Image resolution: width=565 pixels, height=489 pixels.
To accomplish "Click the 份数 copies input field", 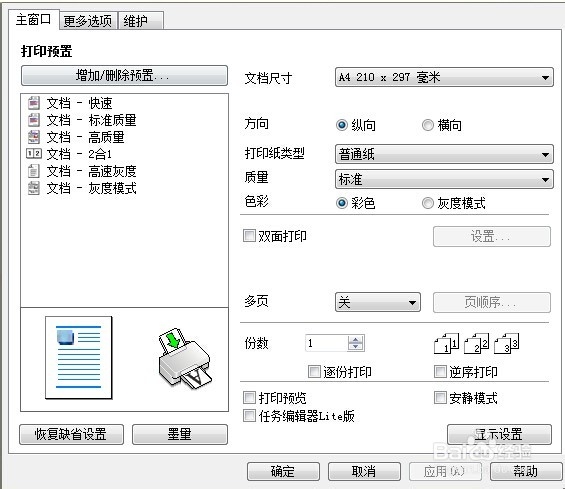I will (326, 343).
